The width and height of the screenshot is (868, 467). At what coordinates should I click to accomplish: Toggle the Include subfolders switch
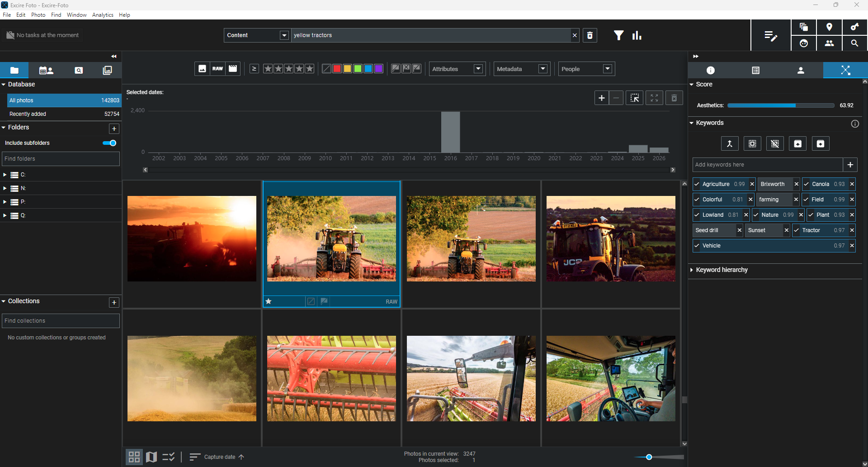point(109,143)
